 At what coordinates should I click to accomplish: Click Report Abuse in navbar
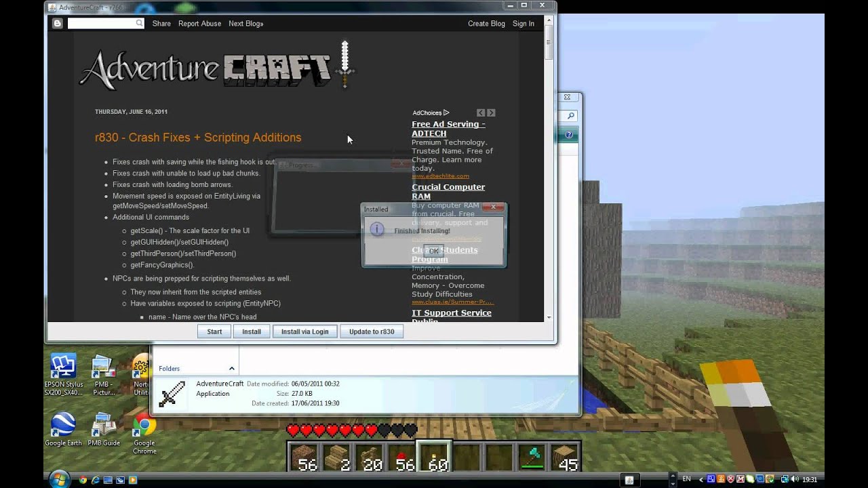pyautogui.click(x=199, y=24)
